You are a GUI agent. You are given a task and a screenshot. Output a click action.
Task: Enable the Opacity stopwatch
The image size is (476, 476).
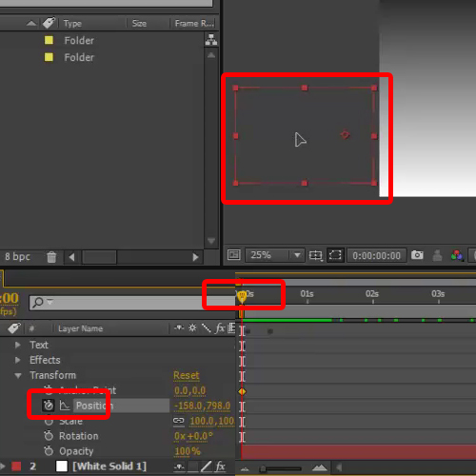[49, 450]
